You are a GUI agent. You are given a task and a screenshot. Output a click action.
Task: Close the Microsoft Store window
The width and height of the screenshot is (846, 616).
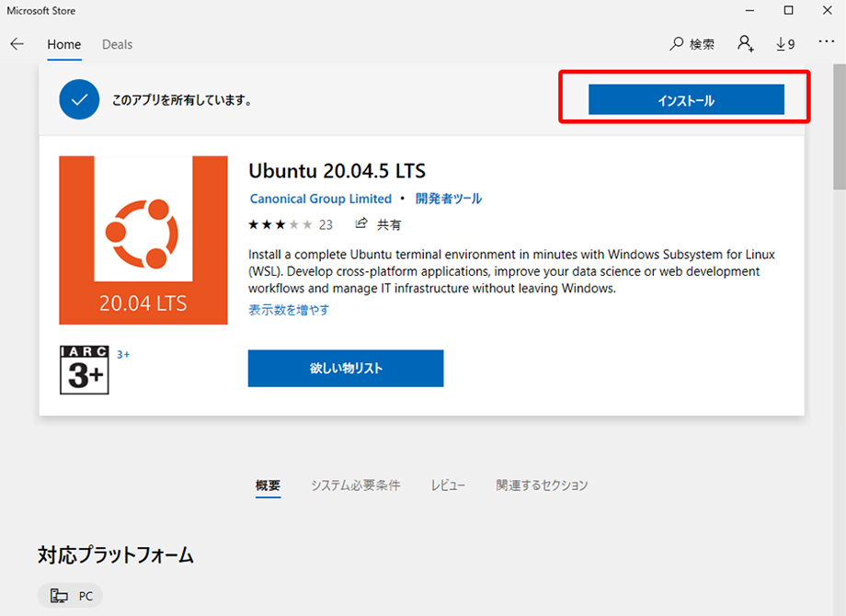(x=827, y=10)
